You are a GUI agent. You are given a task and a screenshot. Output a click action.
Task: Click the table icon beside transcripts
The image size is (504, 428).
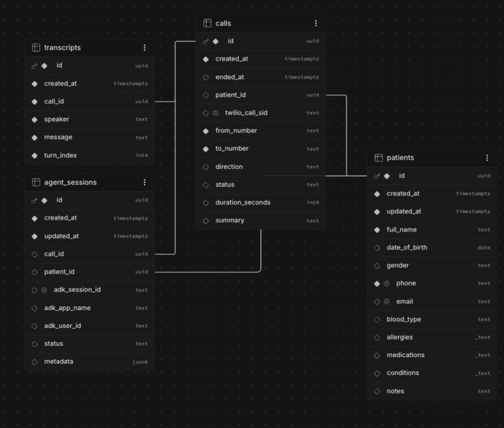[x=36, y=48]
